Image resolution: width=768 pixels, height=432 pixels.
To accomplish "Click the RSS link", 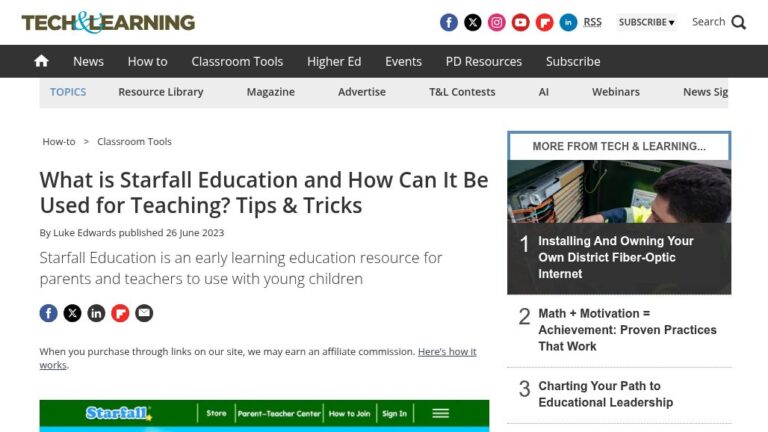I will click(593, 23).
